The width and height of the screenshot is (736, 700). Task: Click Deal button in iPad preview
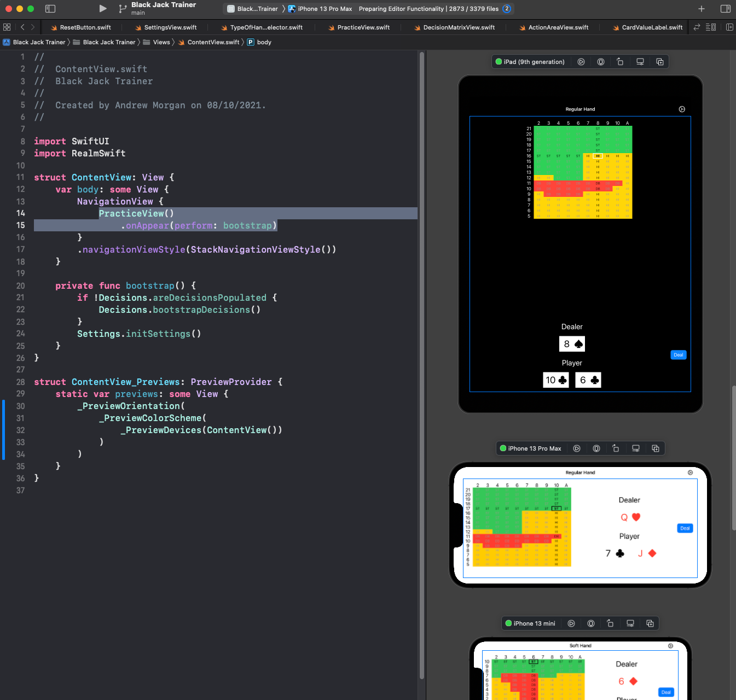coord(679,355)
